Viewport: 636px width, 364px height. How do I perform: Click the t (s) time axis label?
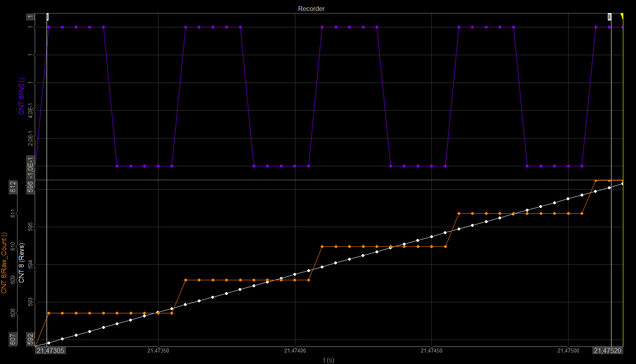pyautogui.click(x=329, y=360)
